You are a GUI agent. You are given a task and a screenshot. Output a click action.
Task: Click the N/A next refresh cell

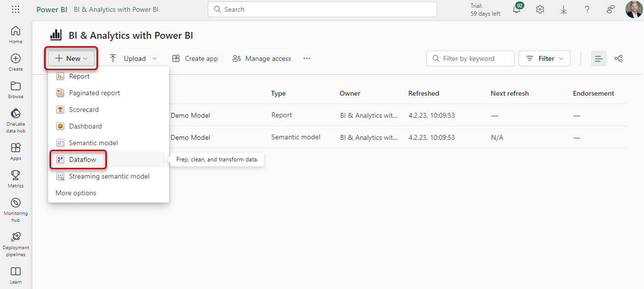click(x=497, y=138)
